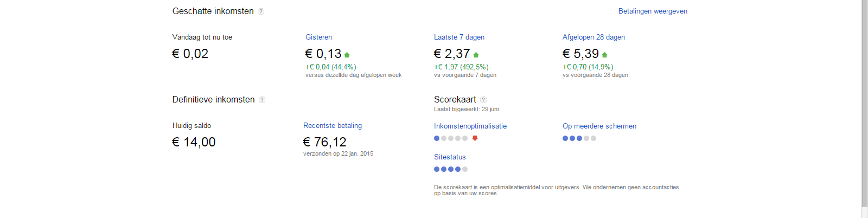The width and height of the screenshot is (868, 218).
Task: Click score dots under Inkomstenoptimalisatie
Action: pos(451,138)
